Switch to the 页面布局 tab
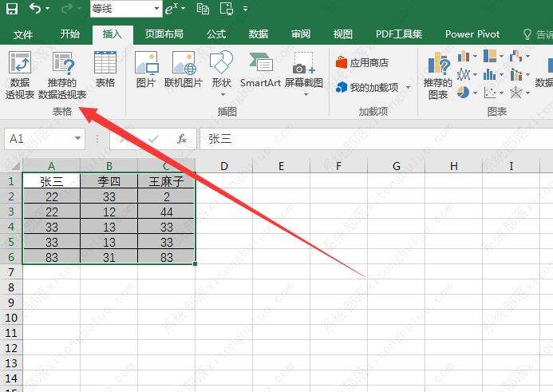 click(x=164, y=34)
